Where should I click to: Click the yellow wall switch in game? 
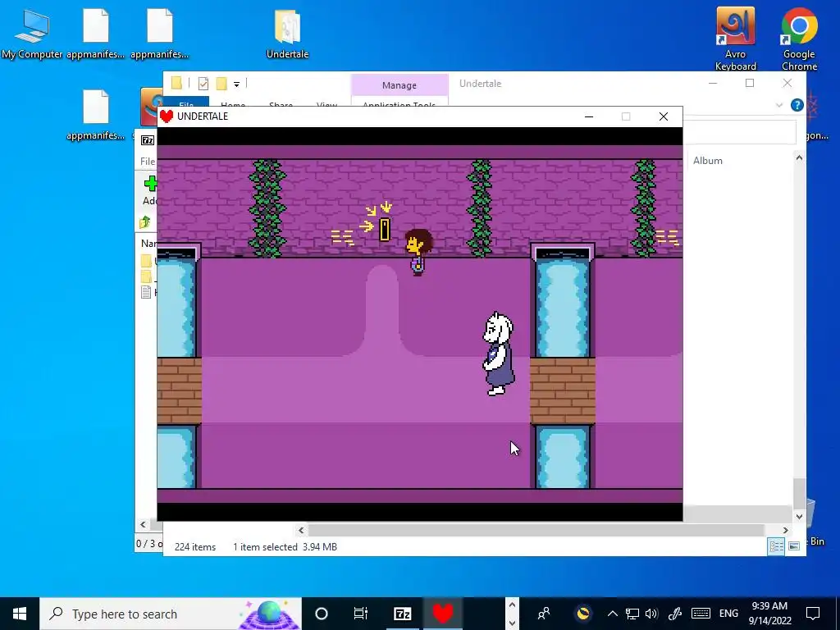(x=384, y=230)
